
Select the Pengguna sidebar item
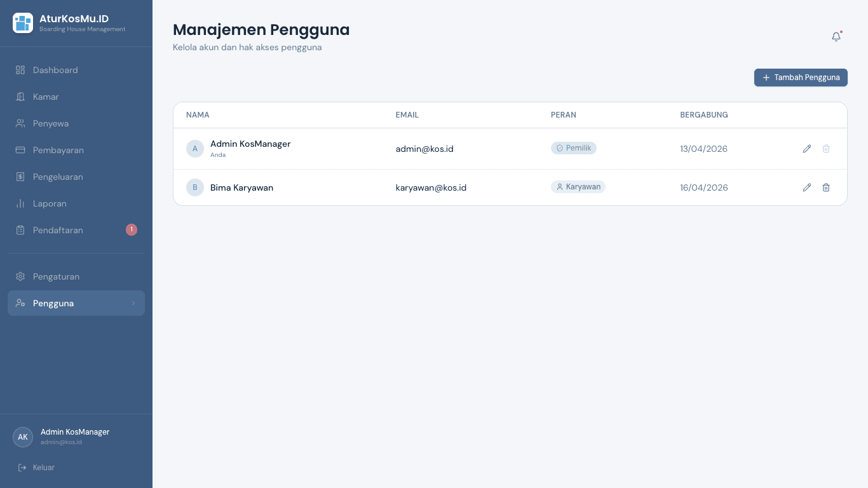pos(76,303)
